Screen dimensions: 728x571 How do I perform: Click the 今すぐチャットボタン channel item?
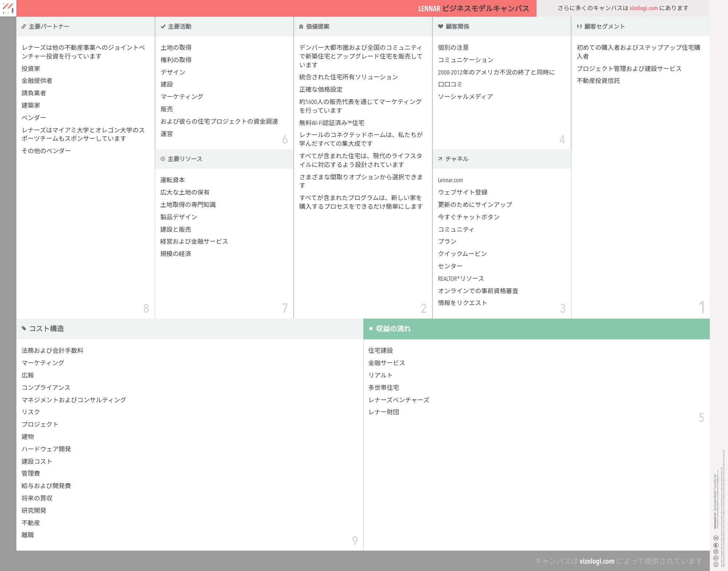[468, 217]
